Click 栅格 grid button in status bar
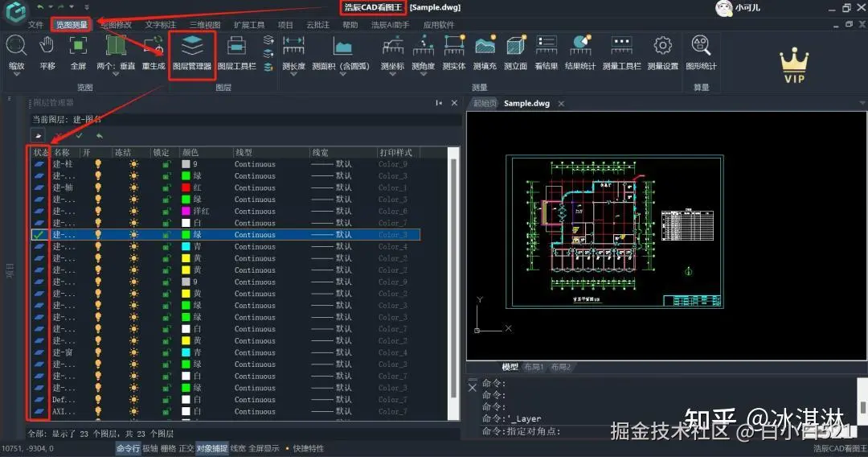This screenshot has height=457, width=868. tap(168, 448)
